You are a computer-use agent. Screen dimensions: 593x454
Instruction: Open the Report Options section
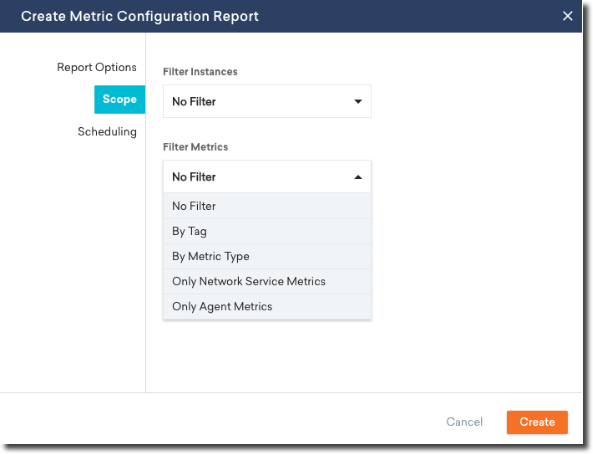[x=97, y=67]
